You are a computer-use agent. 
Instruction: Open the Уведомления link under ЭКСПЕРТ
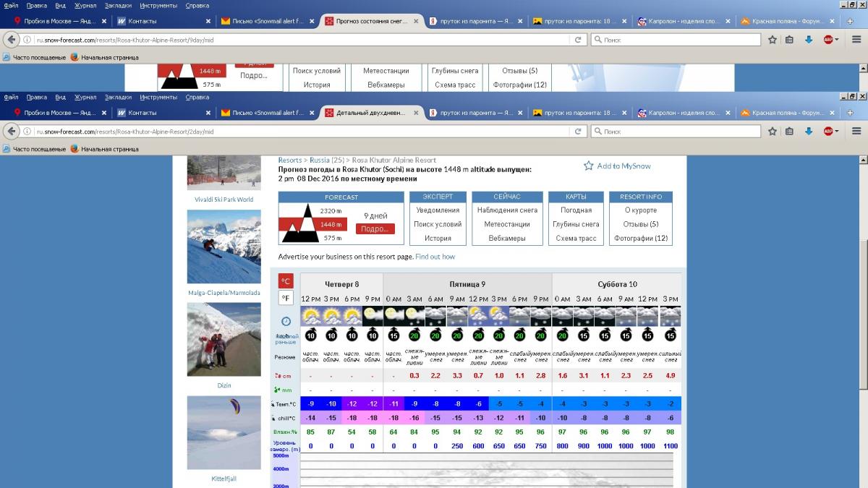point(438,210)
